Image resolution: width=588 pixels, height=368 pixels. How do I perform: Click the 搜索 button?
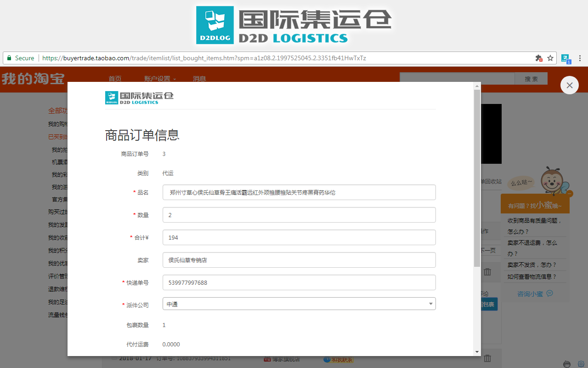coord(531,79)
